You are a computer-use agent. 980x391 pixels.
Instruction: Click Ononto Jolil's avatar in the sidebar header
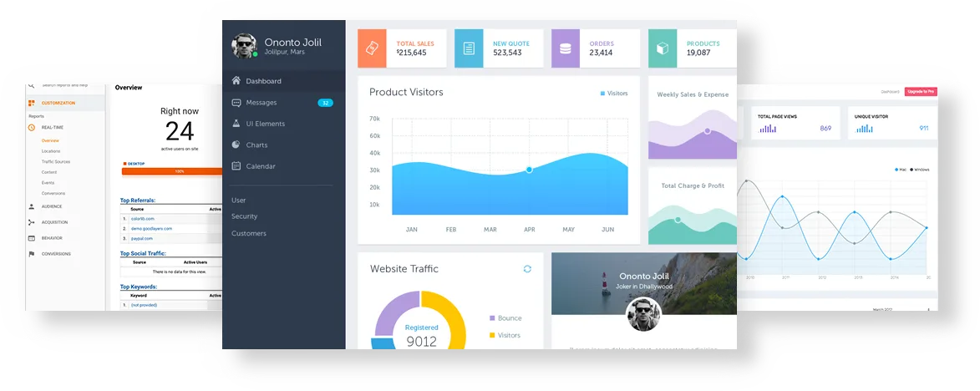(244, 46)
